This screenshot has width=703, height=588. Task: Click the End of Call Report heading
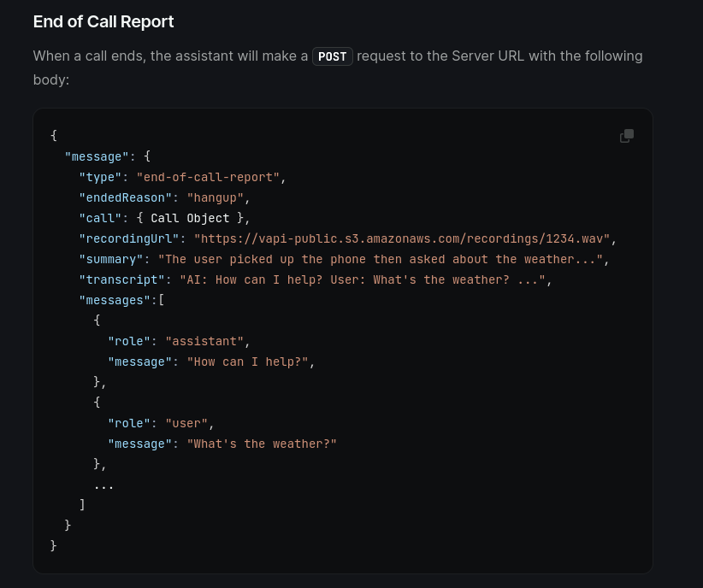pyautogui.click(x=103, y=21)
